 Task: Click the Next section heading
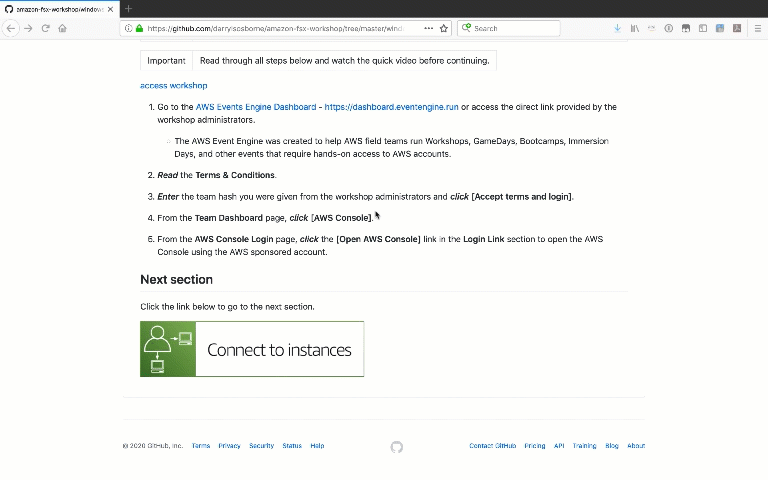click(x=176, y=280)
